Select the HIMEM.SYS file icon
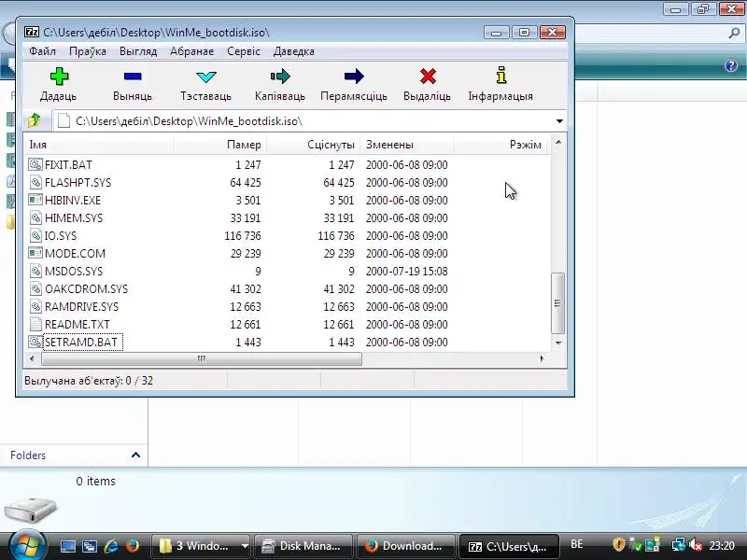 [35, 218]
